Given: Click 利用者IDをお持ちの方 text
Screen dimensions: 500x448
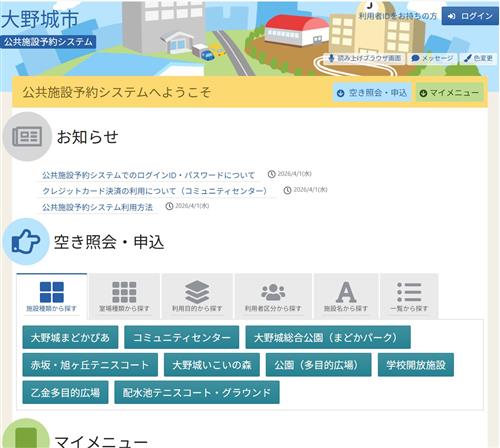Looking at the screenshot, I should [x=398, y=16].
